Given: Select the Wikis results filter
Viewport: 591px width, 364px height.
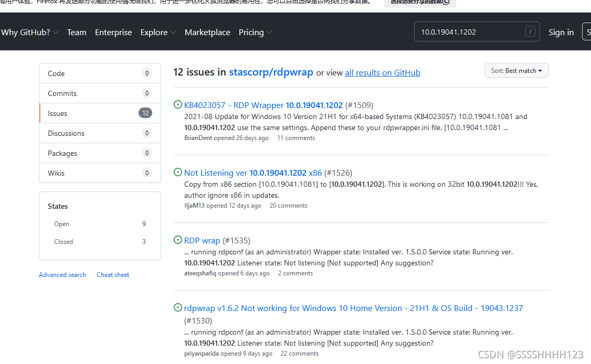Looking at the screenshot, I should [100, 173].
